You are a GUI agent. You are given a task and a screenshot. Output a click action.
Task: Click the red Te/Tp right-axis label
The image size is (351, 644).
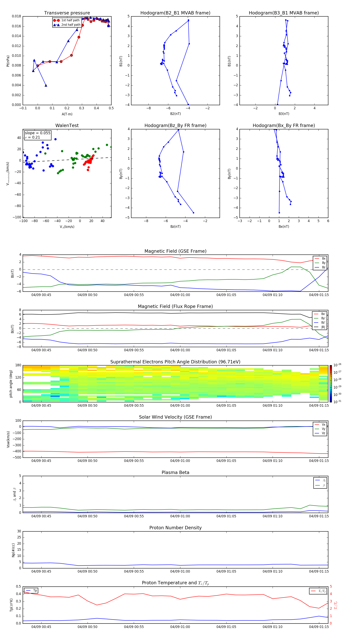pyautogui.click(x=336, y=605)
